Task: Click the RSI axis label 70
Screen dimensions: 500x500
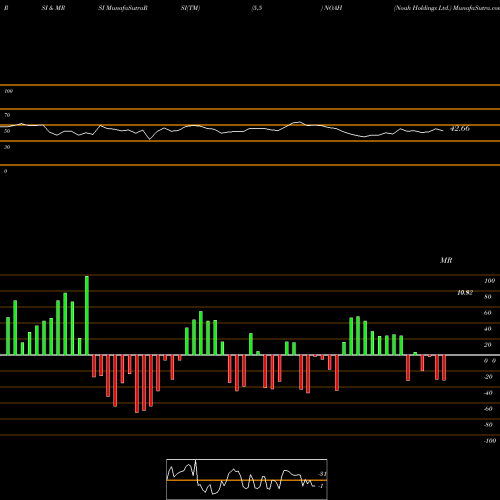Action: tap(7, 115)
